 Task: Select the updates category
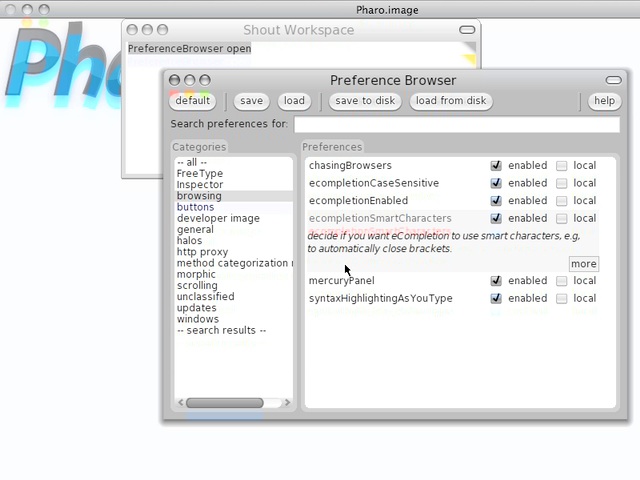coord(233,308)
